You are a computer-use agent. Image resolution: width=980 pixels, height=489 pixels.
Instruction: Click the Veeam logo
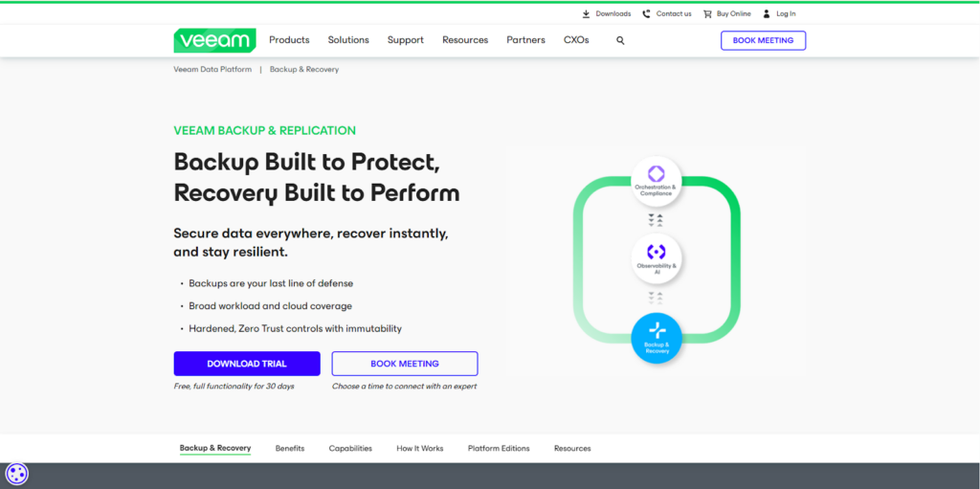[214, 40]
